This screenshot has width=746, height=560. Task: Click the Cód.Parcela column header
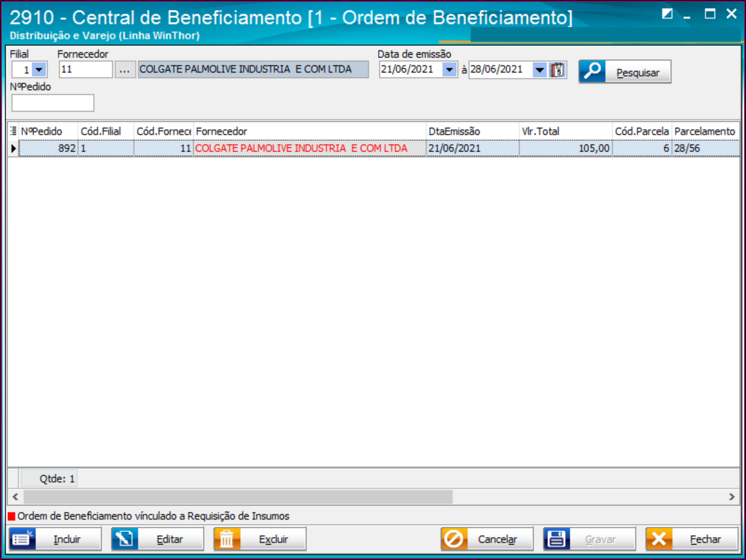click(642, 132)
